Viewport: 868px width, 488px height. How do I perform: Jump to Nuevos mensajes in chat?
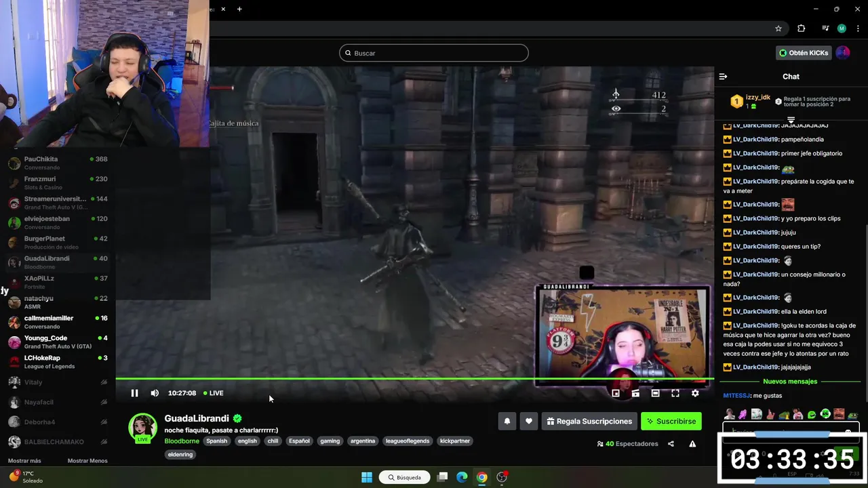pos(790,382)
